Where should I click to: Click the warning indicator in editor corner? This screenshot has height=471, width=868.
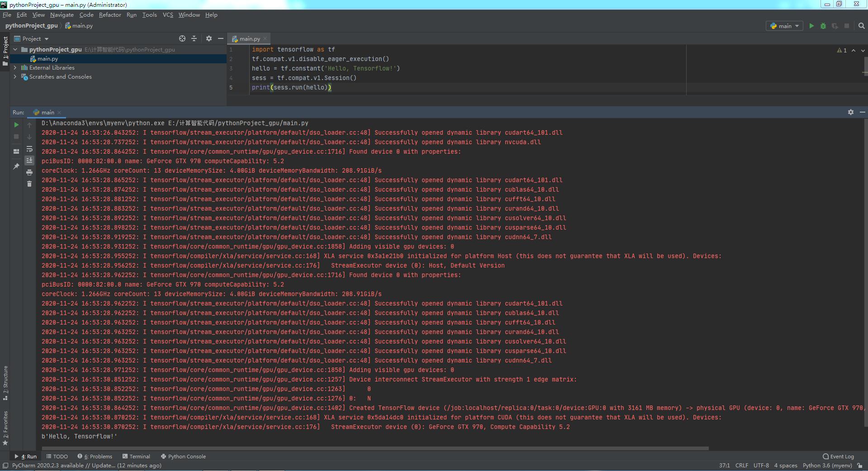[x=842, y=50]
